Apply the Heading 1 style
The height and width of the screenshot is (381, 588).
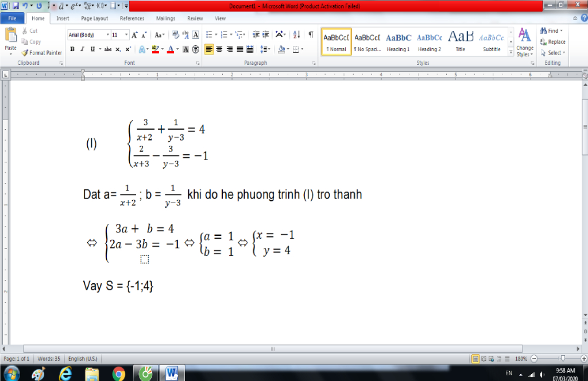pyautogui.click(x=399, y=42)
